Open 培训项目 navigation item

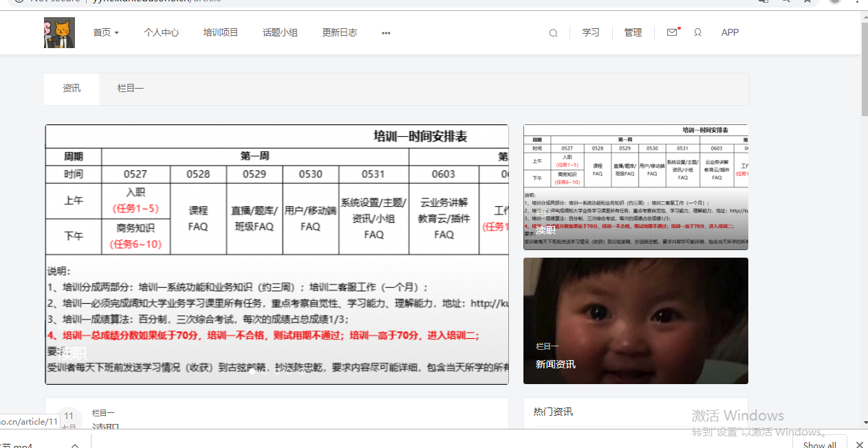[x=221, y=32]
